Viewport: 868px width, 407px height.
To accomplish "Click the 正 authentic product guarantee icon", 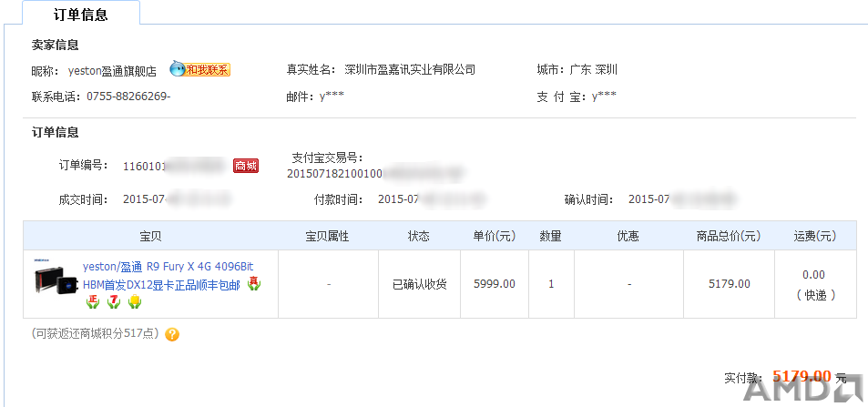I will point(92,301).
